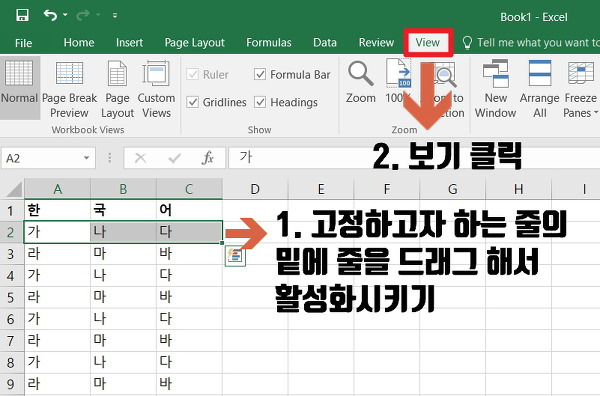
Task: Open Custom Views
Action: click(x=156, y=89)
